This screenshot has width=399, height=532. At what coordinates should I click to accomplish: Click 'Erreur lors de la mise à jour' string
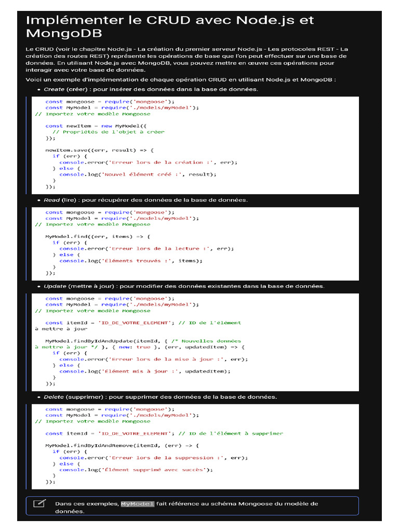(166, 359)
